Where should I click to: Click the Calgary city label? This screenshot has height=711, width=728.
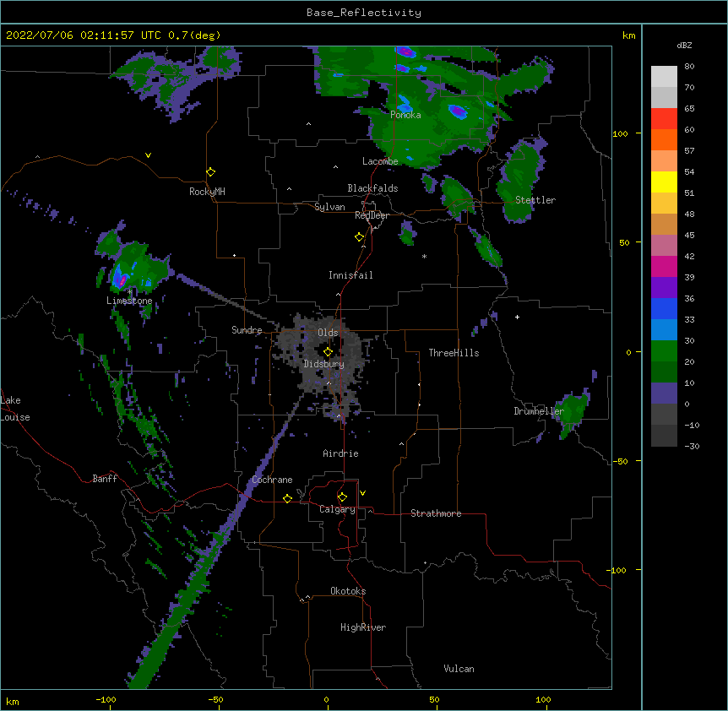338,509
